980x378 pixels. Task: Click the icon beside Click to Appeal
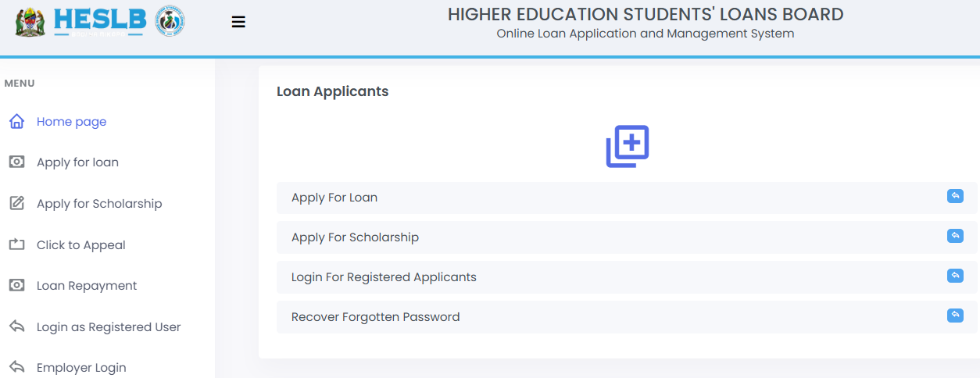point(16,244)
